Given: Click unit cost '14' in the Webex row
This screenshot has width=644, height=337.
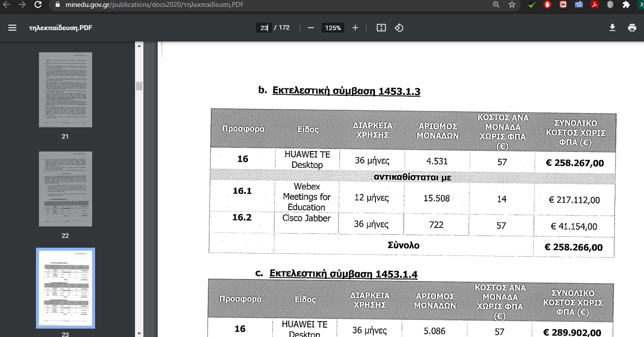Looking at the screenshot, I should coord(502,198).
